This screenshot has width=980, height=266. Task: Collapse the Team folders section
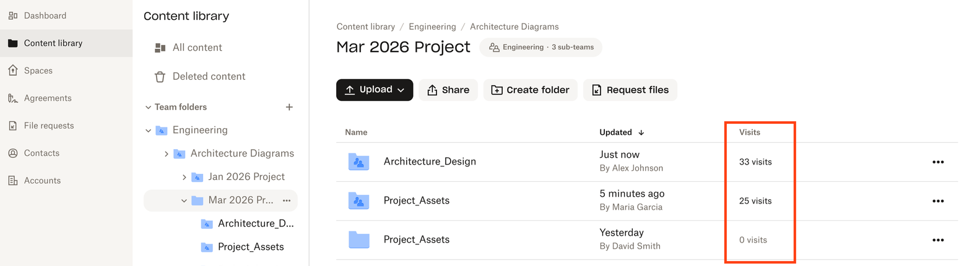(149, 107)
